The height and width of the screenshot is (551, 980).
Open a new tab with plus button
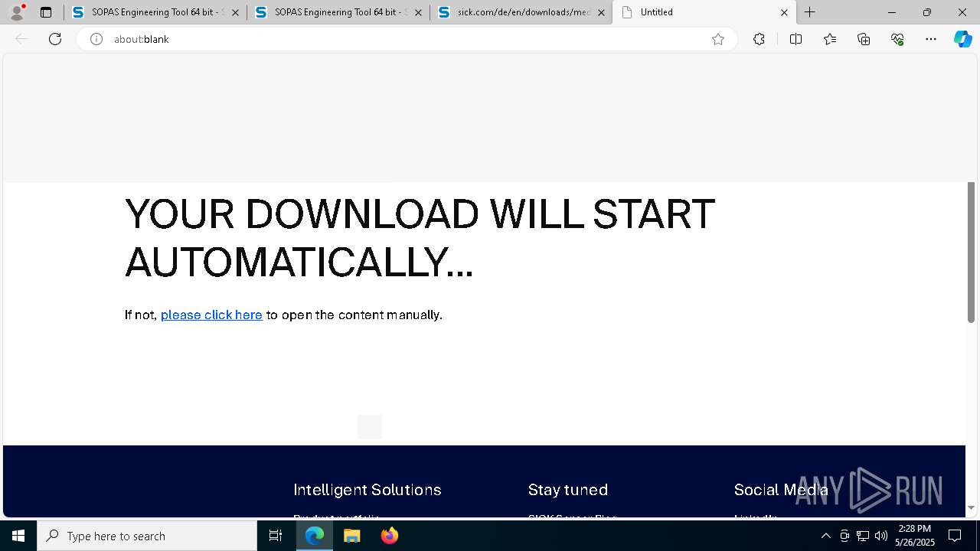(x=809, y=12)
